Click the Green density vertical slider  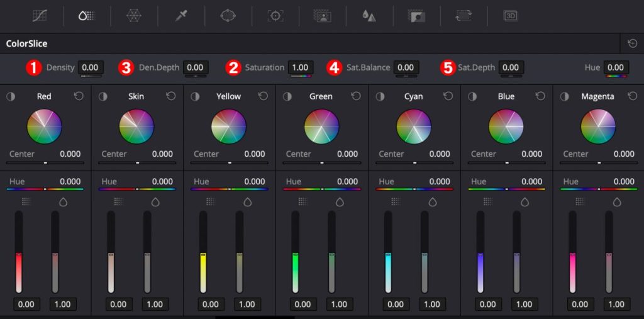click(296, 252)
